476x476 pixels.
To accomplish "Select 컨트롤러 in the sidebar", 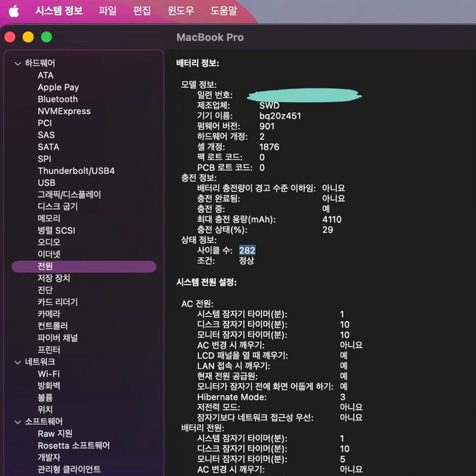I will (53, 326).
